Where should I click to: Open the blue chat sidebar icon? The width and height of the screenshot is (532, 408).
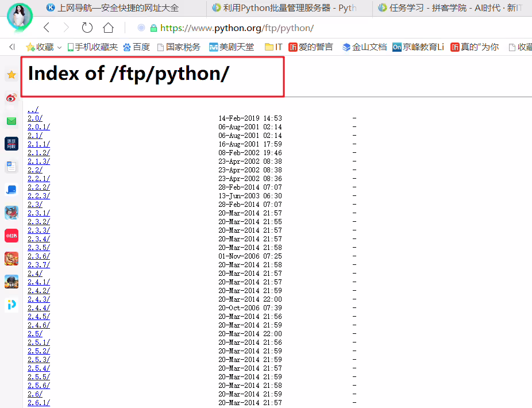pos(11,190)
